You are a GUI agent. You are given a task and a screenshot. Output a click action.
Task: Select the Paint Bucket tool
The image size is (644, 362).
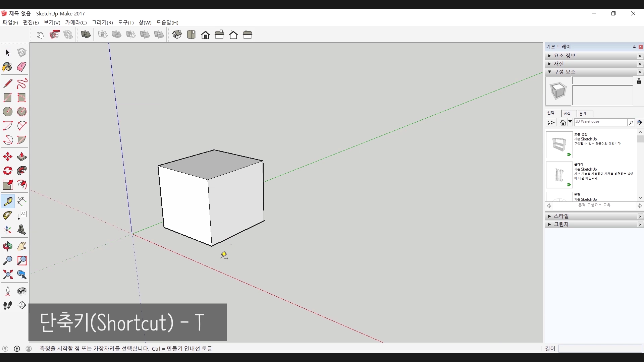pos(7,67)
